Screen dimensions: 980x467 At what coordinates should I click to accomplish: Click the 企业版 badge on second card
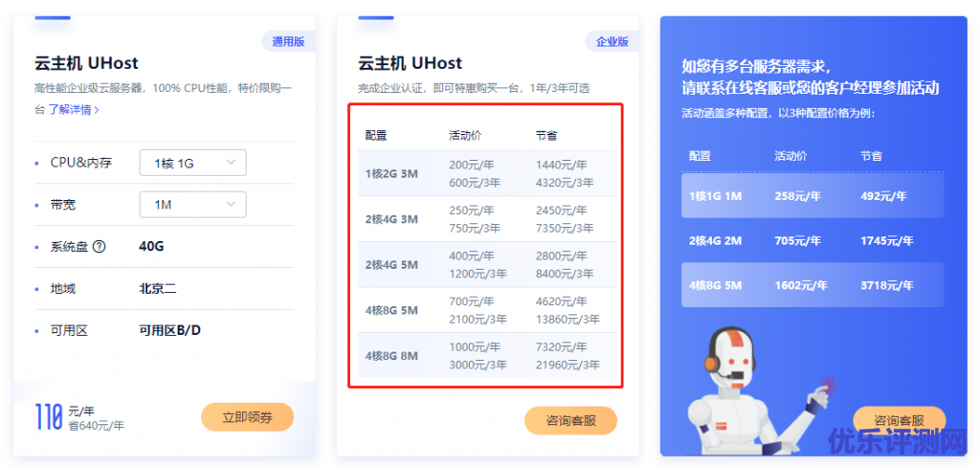pyautogui.click(x=612, y=42)
